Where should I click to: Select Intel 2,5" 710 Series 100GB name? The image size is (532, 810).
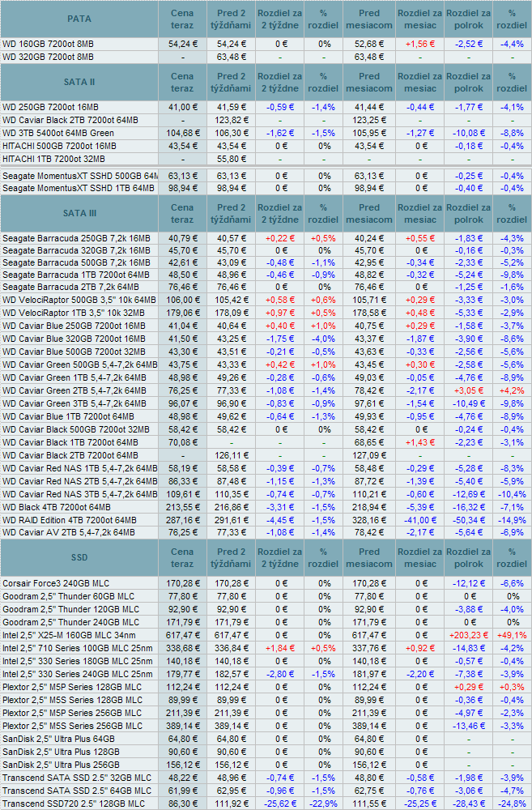click(x=78, y=648)
